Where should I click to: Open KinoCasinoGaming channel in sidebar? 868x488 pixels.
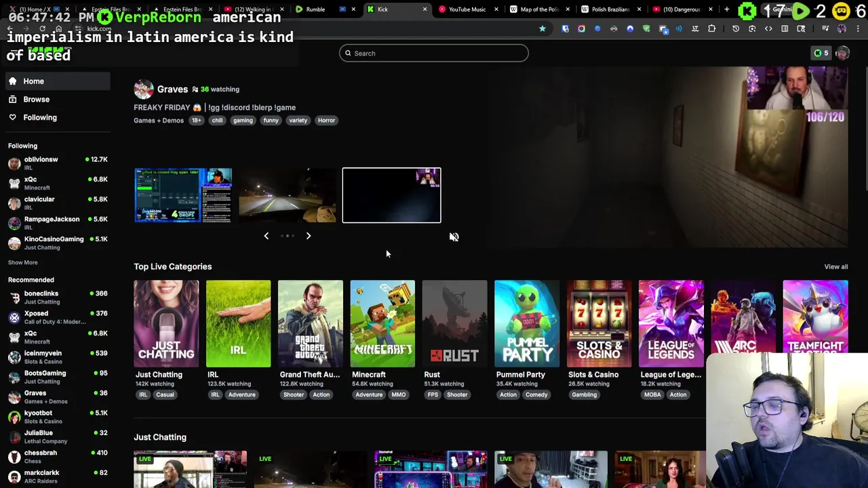point(58,243)
